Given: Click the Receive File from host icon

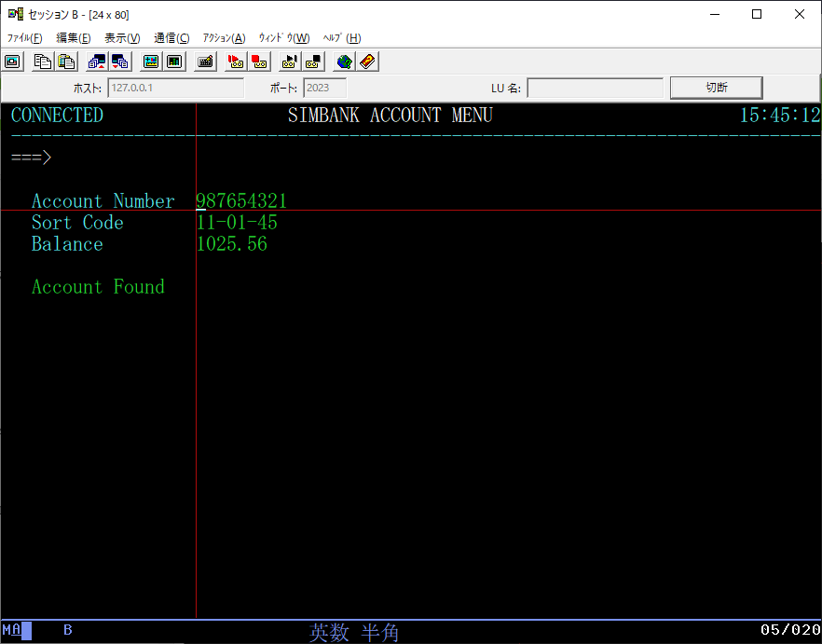Looking at the screenshot, I should (x=120, y=62).
